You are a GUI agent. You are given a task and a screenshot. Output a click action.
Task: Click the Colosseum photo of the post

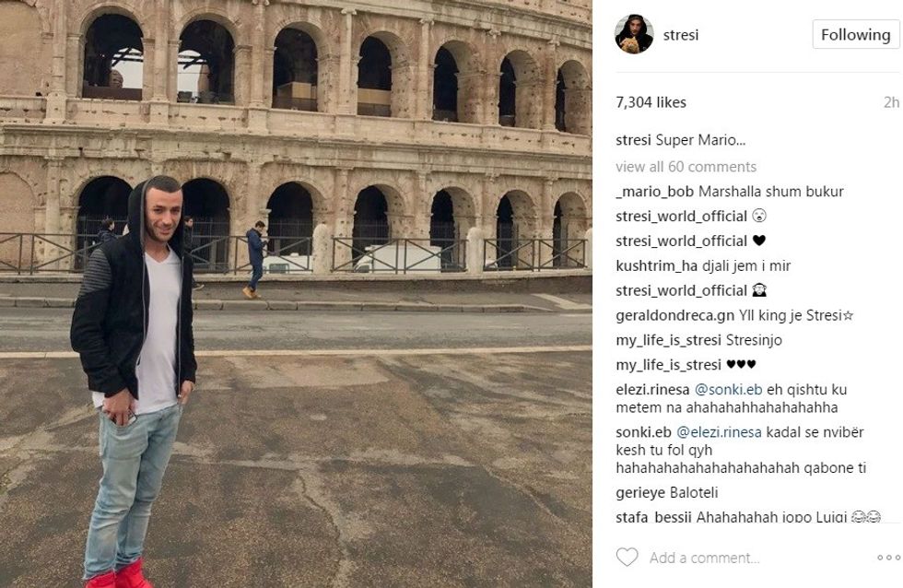click(x=296, y=294)
